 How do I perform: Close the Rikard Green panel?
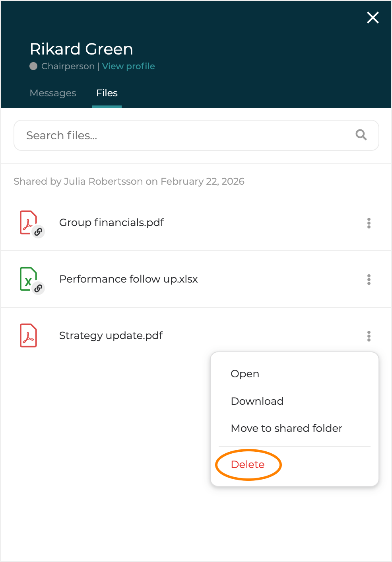coord(373,18)
